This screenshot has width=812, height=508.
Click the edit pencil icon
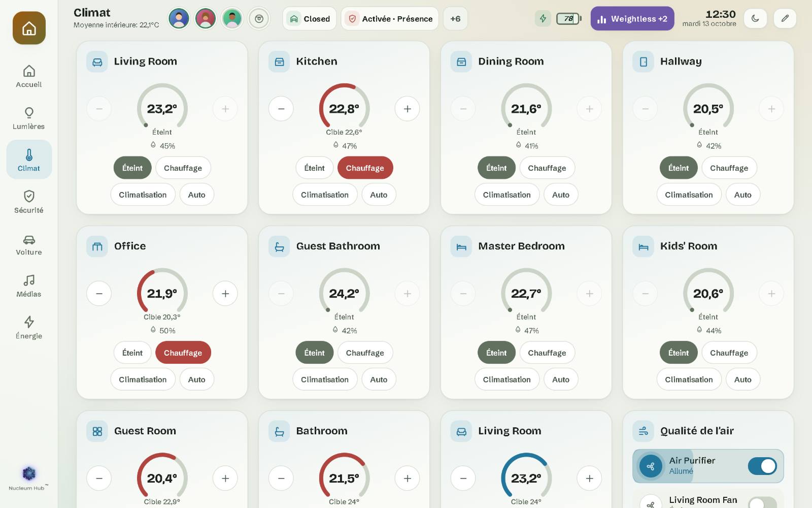785,19
